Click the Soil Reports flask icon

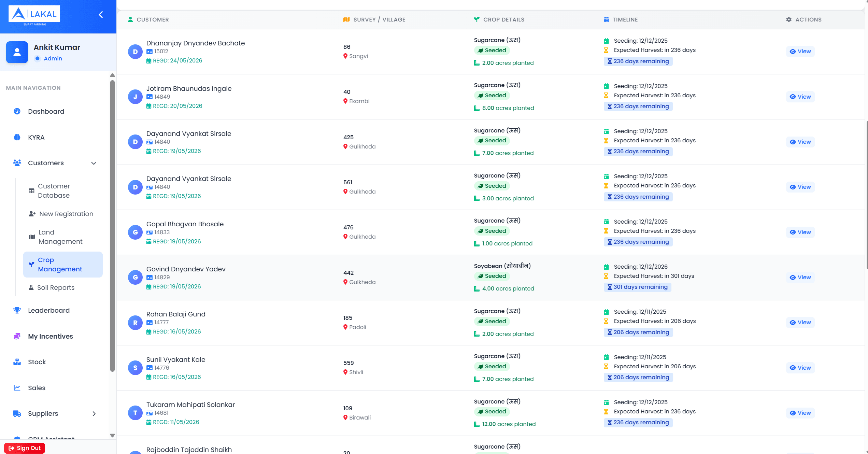click(x=31, y=287)
